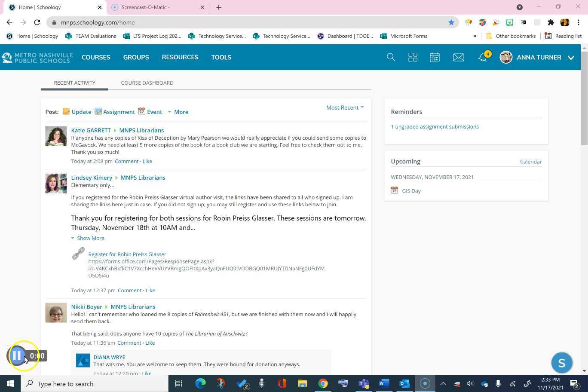Open the messages envelope icon
Image resolution: width=588 pixels, height=392 pixels.
coord(458,57)
